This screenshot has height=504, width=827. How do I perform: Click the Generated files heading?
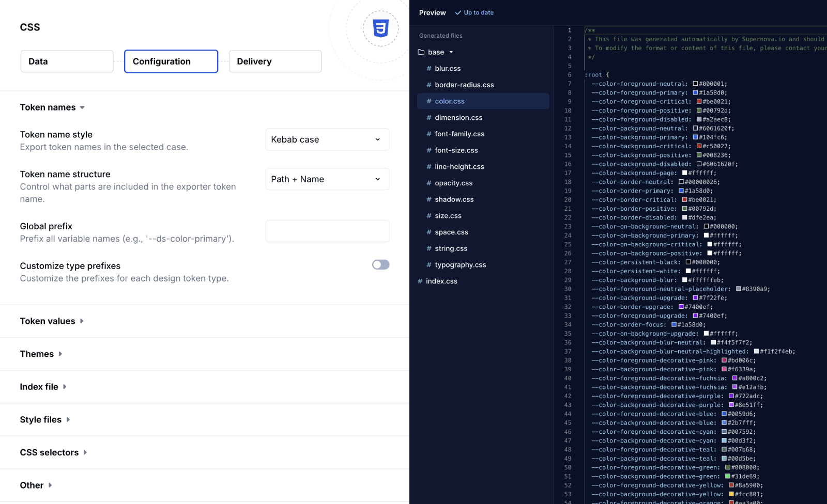[x=441, y=36]
